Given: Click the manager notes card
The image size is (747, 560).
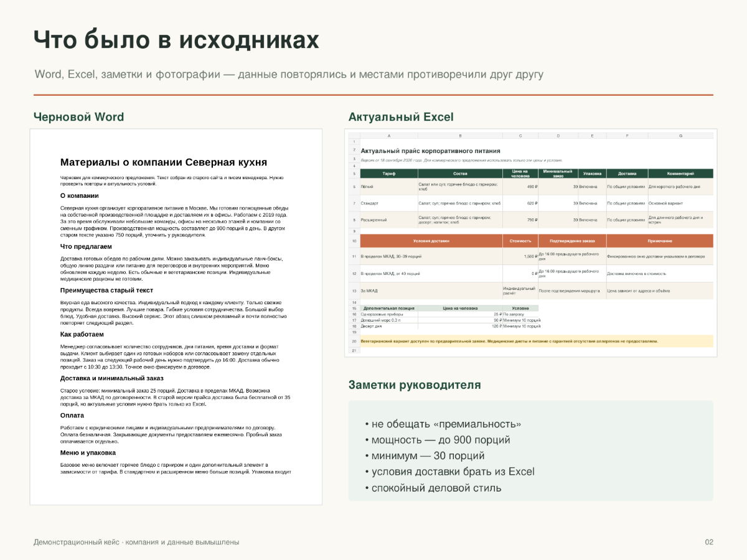Looking at the screenshot, I should tap(530, 450).
